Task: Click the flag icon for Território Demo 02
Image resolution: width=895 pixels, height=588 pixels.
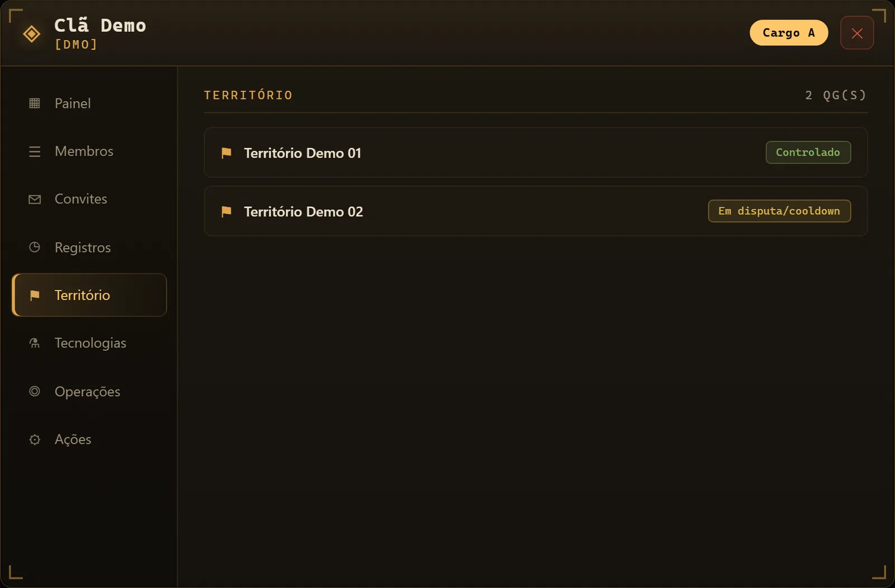Action: click(x=227, y=212)
